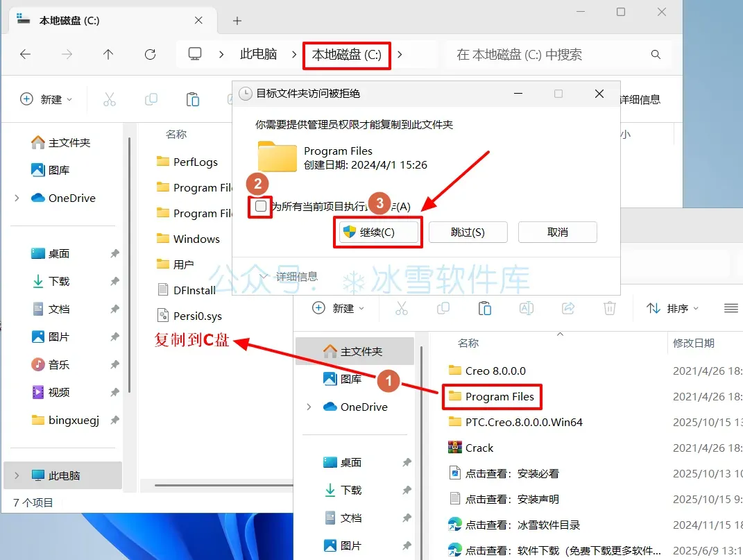Image resolution: width=743 pixels, height=560 pixels.
Task: Open 排序 dropdown in lower window
Action: point(673,308)
